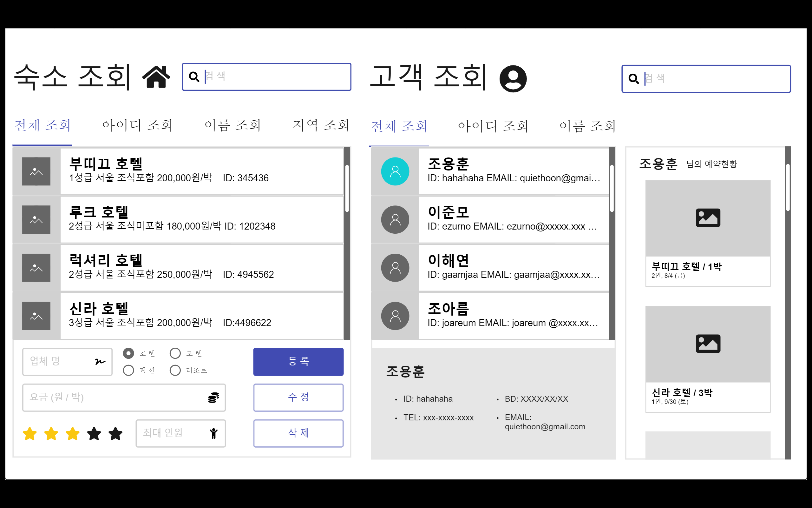Click the coins icon in 요금 field

(x=213, y=398)
